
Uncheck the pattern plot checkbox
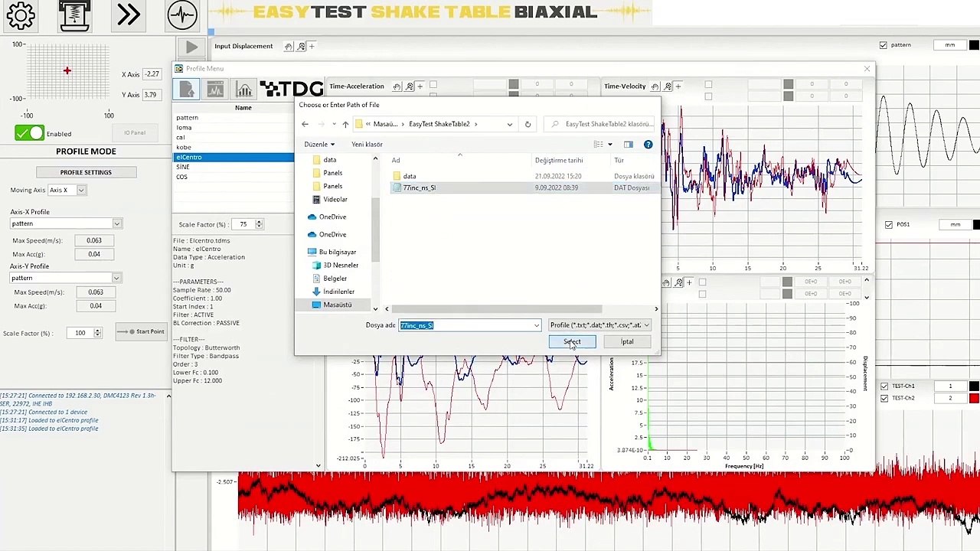point(884,45)
